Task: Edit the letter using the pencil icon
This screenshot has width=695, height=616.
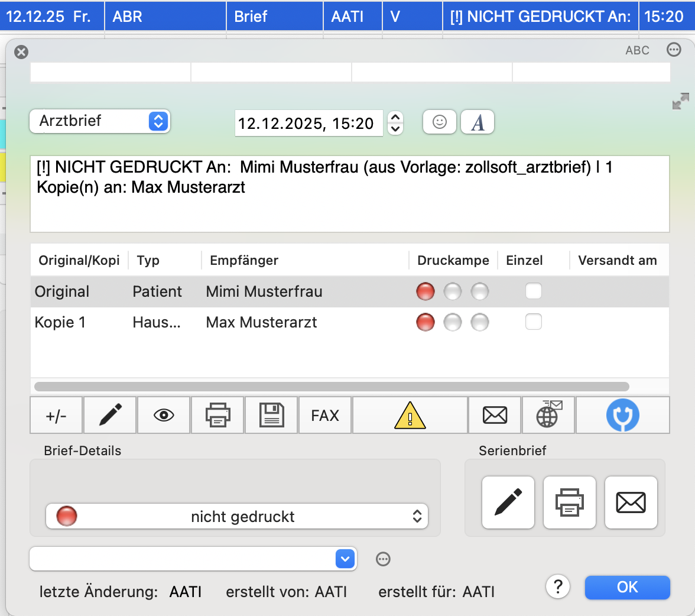Action: point(109,415)
